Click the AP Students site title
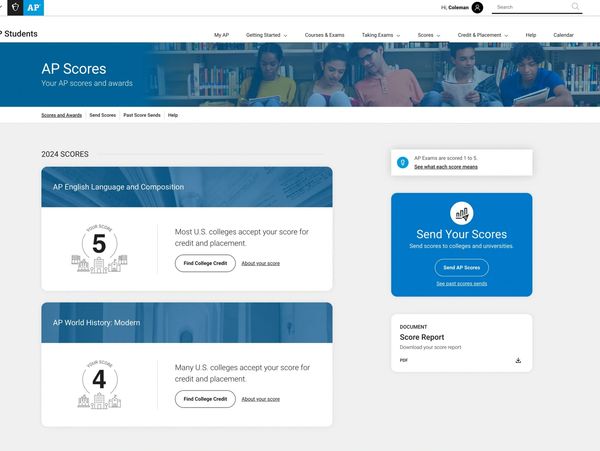The height and width of the screenshot is (451, 600). click(19, 34)
